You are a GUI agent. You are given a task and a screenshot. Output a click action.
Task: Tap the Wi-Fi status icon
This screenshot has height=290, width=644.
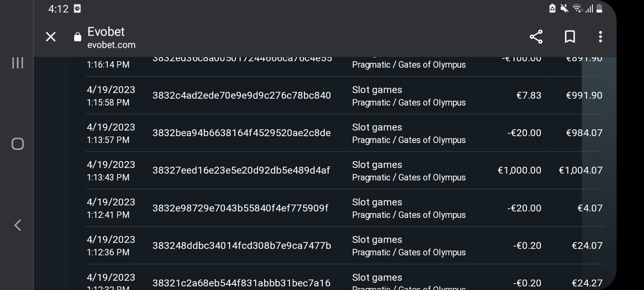coord(577,9)
